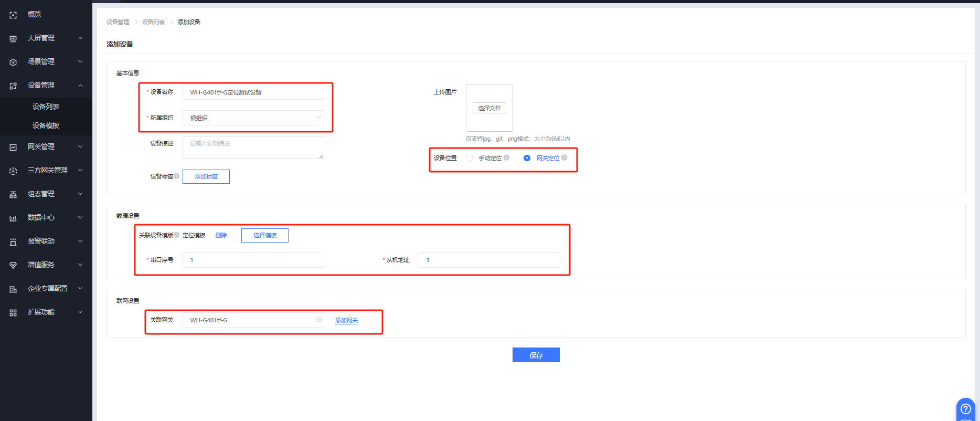Image resolution: width=980 pixels, height=421 pixels.
Task: Expand the 企业专属配置 menu chevron
Action: (80, 288)
